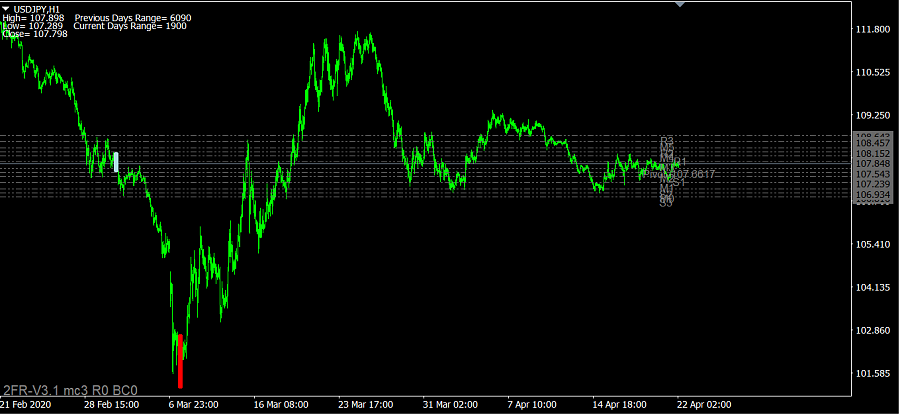Screen dimensions: 900x415
Task: Click the dropdown triangle beside USDJPY,H1
Action: point(7,8)
